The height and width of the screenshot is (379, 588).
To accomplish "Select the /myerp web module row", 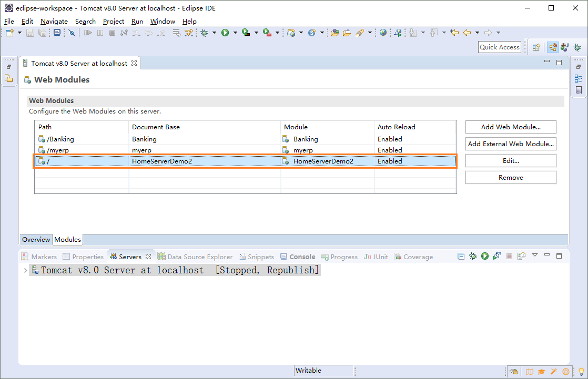I will [x=245, y=150].
